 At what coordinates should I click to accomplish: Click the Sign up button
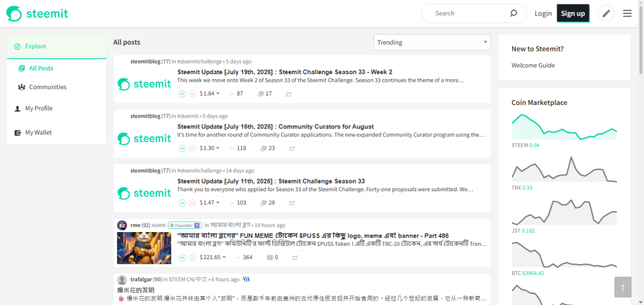573,13
